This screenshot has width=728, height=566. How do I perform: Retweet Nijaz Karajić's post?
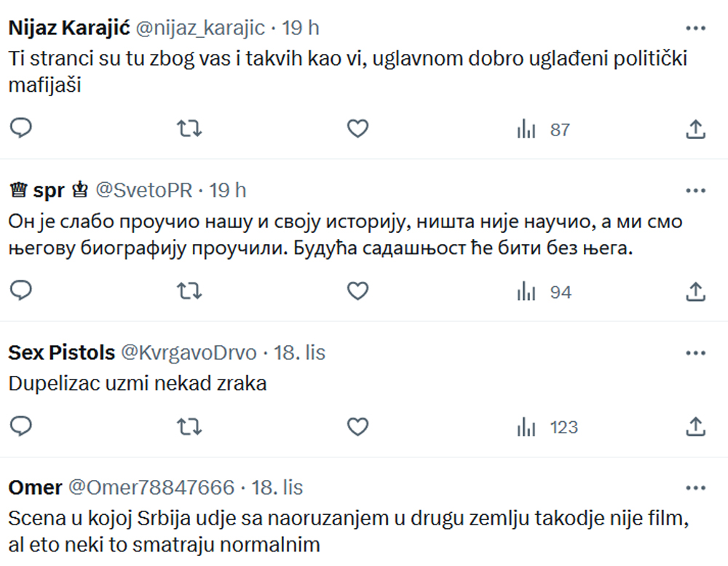[189, 128]
